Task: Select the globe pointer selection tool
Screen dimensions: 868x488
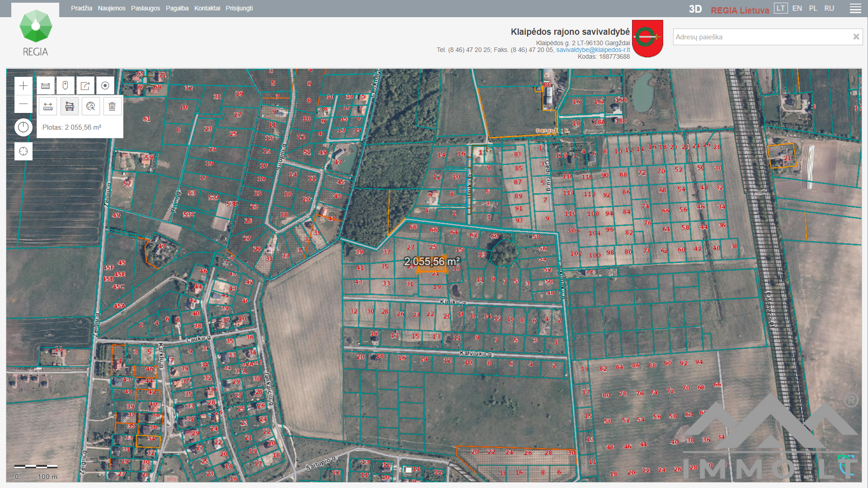Action: [x=91, y=106]
